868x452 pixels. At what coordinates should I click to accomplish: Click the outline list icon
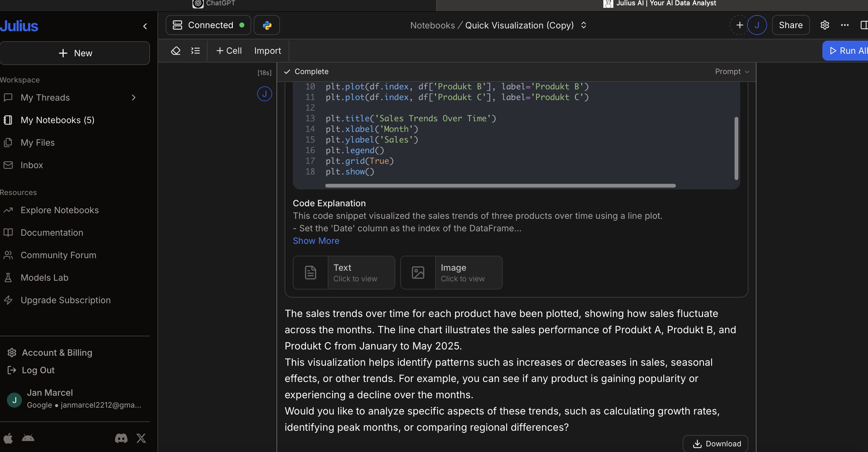click(195, 51)
